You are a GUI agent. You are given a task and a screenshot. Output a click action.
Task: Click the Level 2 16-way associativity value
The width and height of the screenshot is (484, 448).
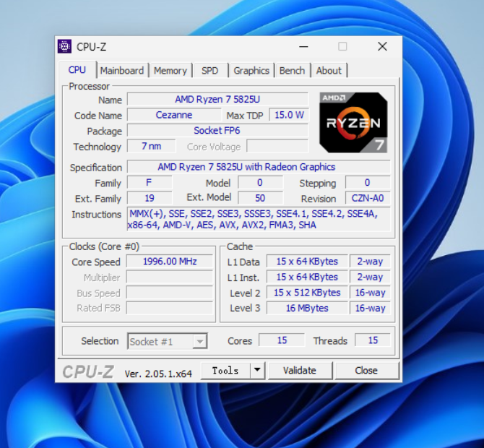(x=370, y=293)
